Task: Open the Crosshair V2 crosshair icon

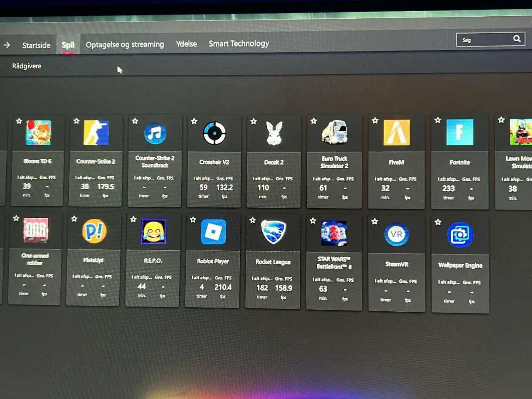Action: [x=214, y=133]
